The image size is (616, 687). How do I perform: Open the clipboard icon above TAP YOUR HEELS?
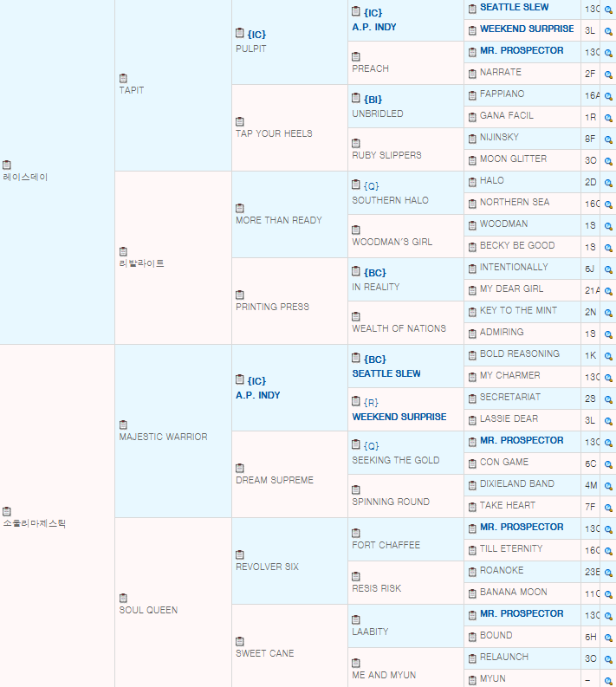(240, 121)
